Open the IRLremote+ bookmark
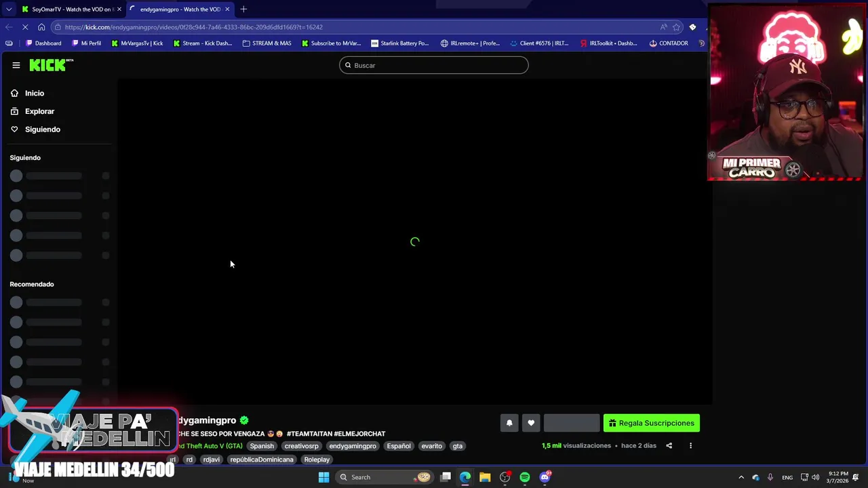 pos(470,43)
